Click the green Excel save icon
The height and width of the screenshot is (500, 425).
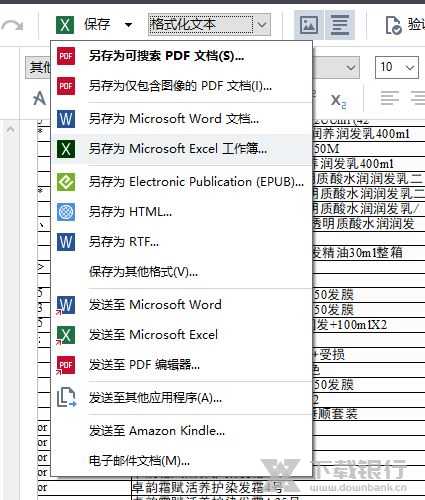tap(65, 25)
